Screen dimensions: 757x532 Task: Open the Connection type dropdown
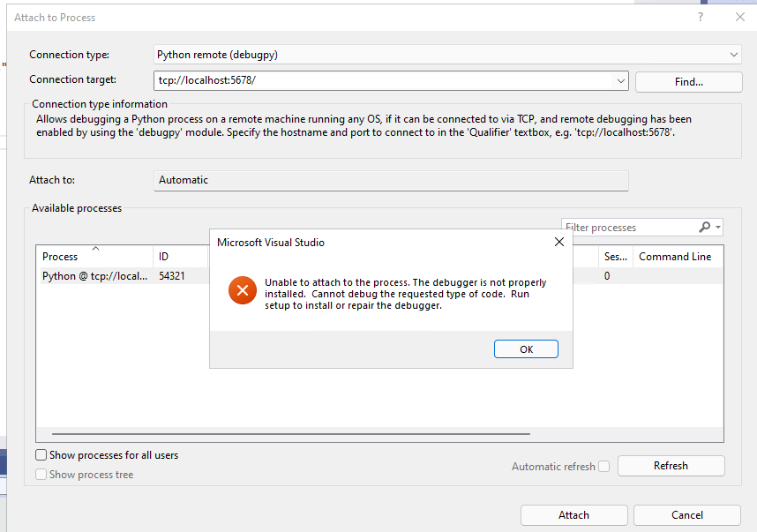coord(734,54)
